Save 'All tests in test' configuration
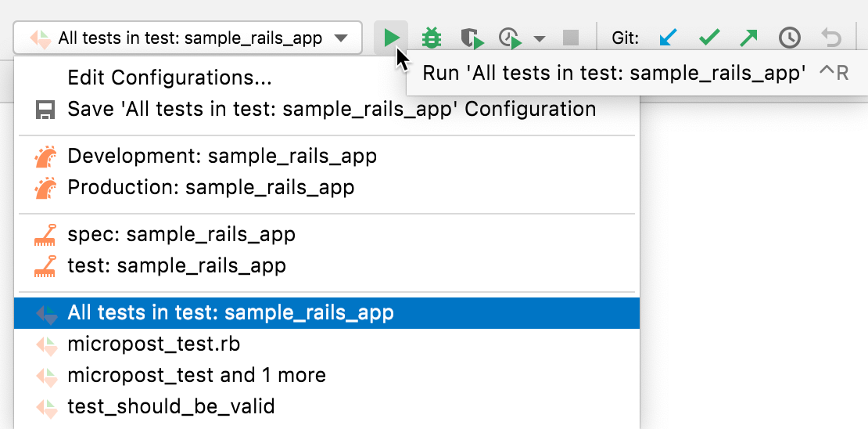Screen dimensions: 868x429 pos(332,109)
